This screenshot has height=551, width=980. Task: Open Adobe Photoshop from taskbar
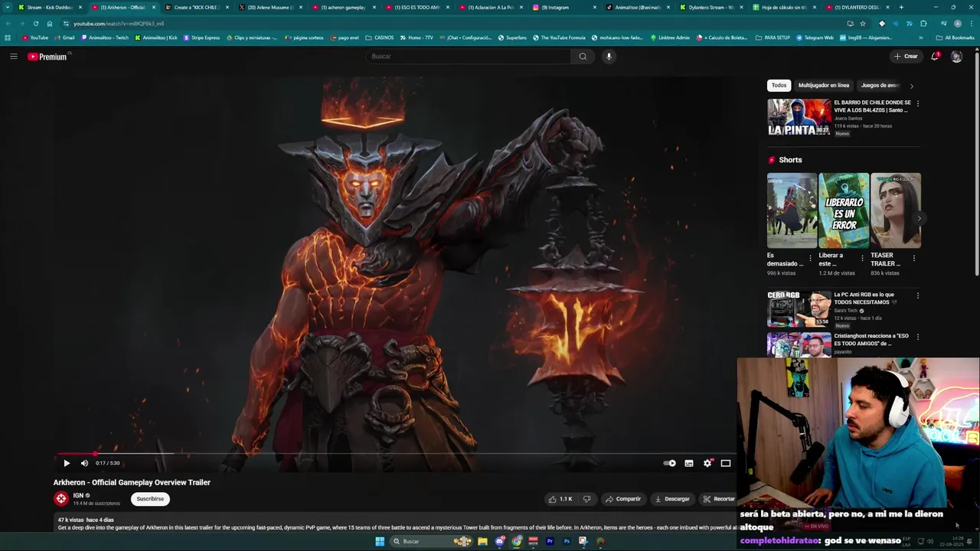tap(567, 541)
